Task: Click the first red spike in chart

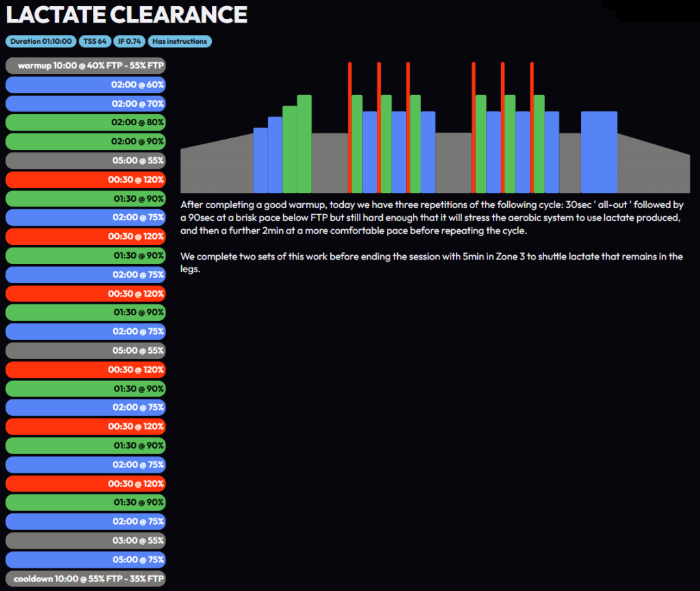Action: [x=350, y=123]
